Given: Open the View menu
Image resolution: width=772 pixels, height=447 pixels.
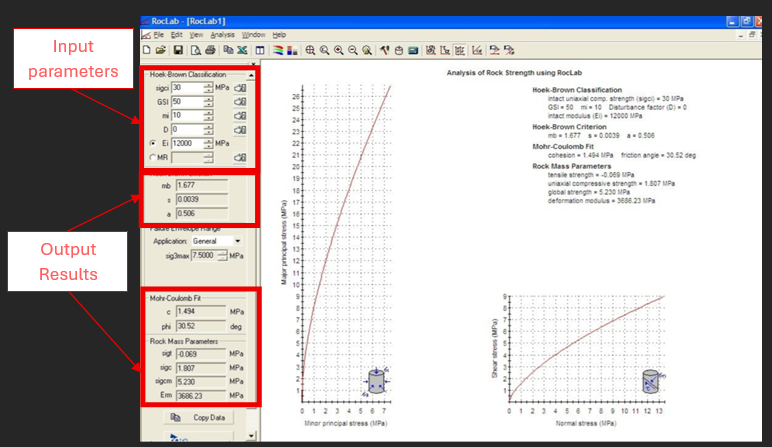Looking at the screenshot, I should 196,35.
